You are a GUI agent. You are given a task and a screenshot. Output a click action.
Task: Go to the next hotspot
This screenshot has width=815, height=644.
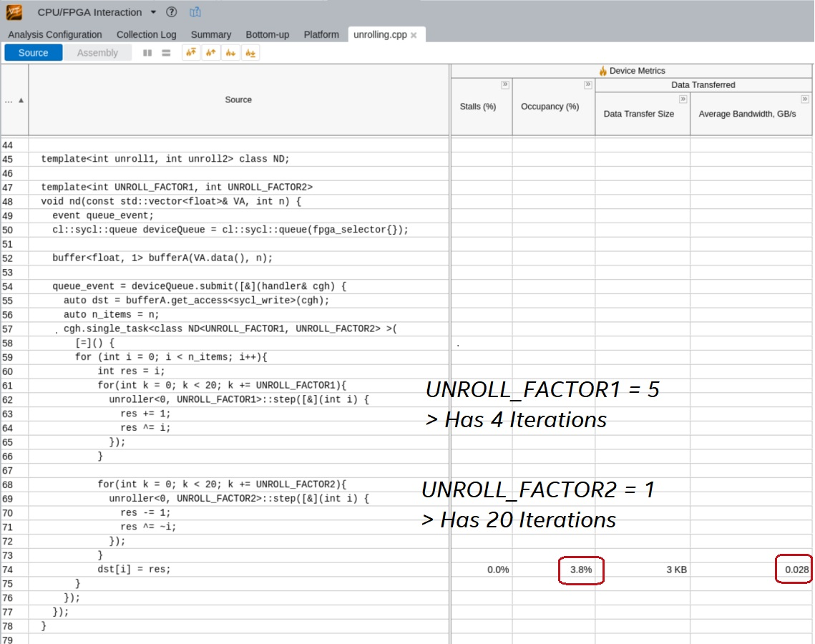[230, 53]
